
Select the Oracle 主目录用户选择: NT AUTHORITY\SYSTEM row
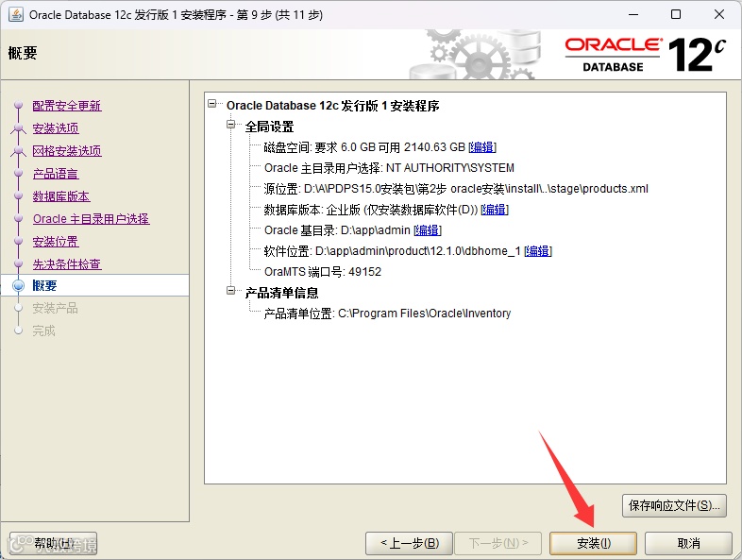point(389,168)
